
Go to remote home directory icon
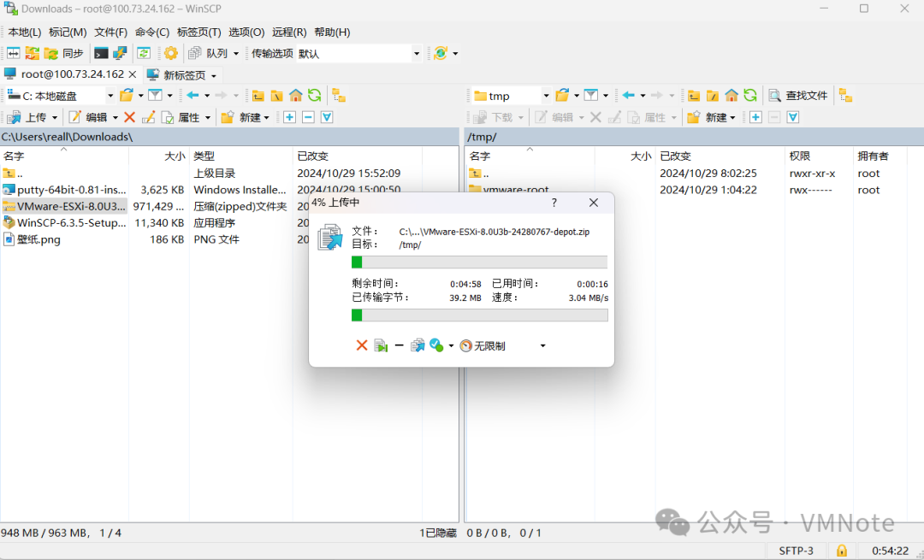click(731, 96)
